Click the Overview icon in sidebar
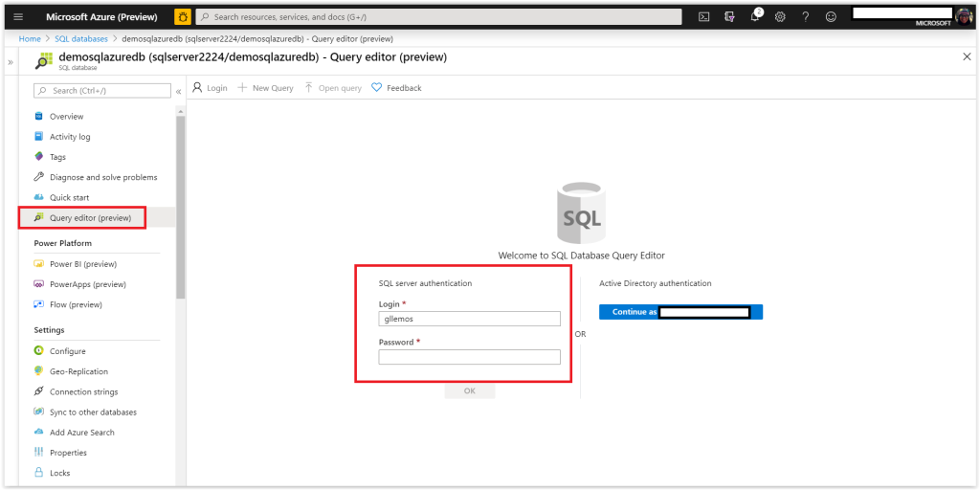 pos(38,116)
